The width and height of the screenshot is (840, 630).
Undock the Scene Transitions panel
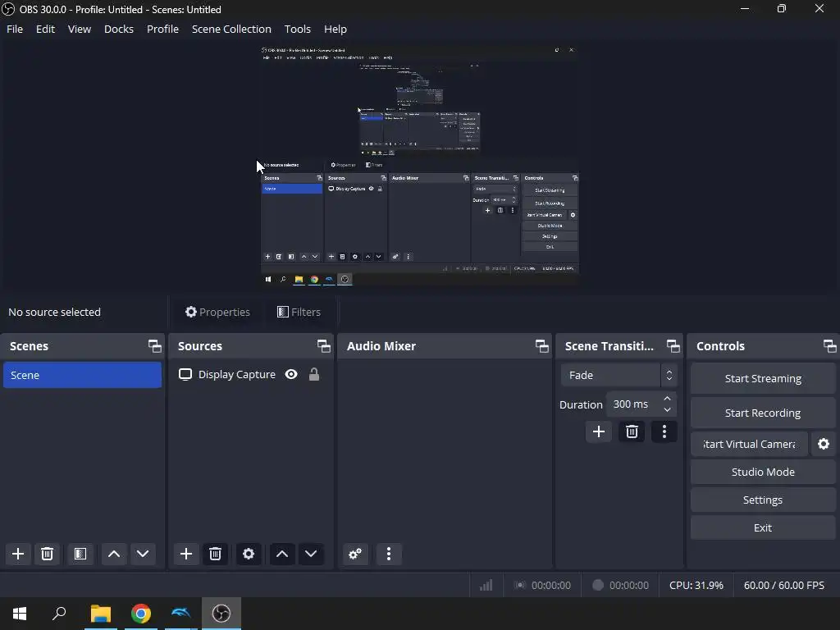[673, 346]
